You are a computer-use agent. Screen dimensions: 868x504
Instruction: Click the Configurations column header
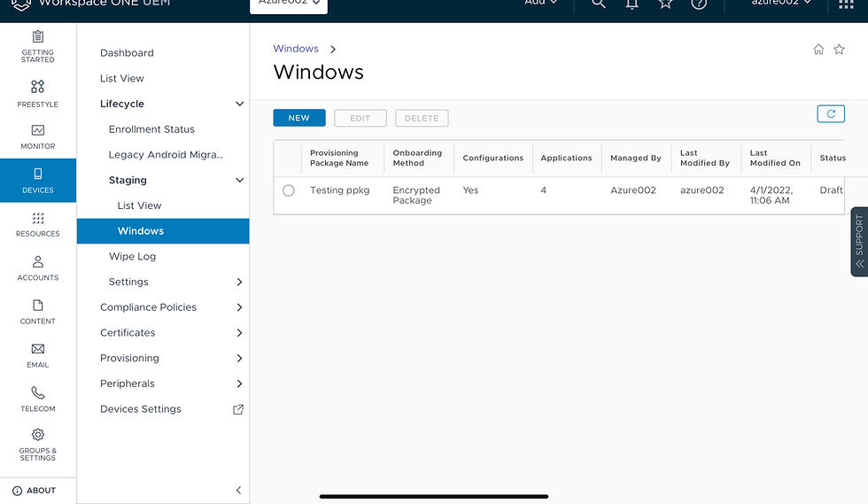(x=492, y=158)
